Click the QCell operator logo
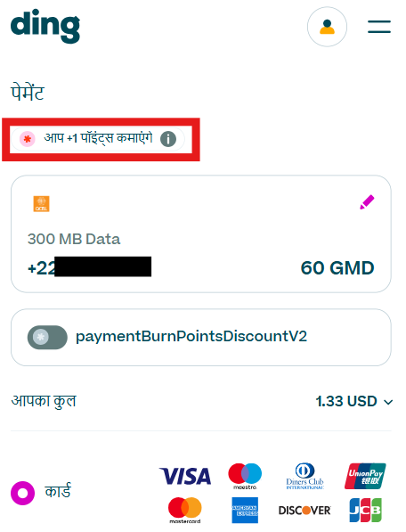This screenshot has height=532, width=406. click(41, 204)
